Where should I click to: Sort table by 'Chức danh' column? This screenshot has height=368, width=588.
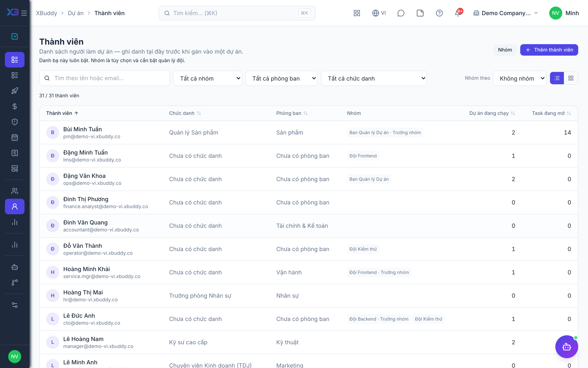185,113
